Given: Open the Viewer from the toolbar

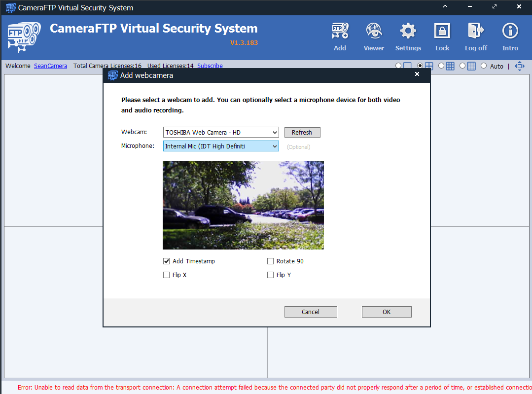Looking at the screenshot, I should (x=374, y=32).
